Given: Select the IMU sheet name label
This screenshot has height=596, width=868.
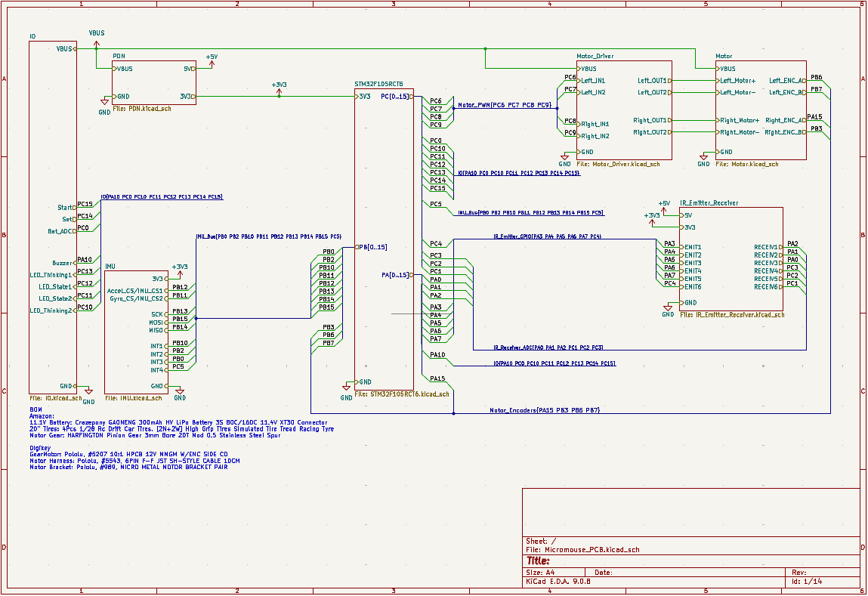Looking at the screenshot, I should 110,266.
